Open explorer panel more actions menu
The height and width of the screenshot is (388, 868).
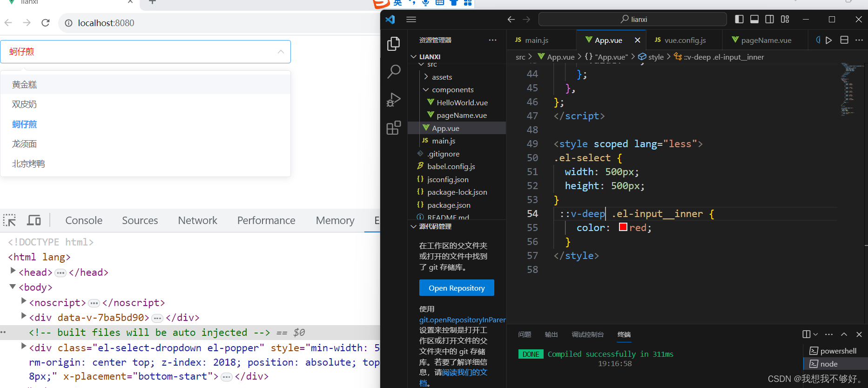click(492, 40)
